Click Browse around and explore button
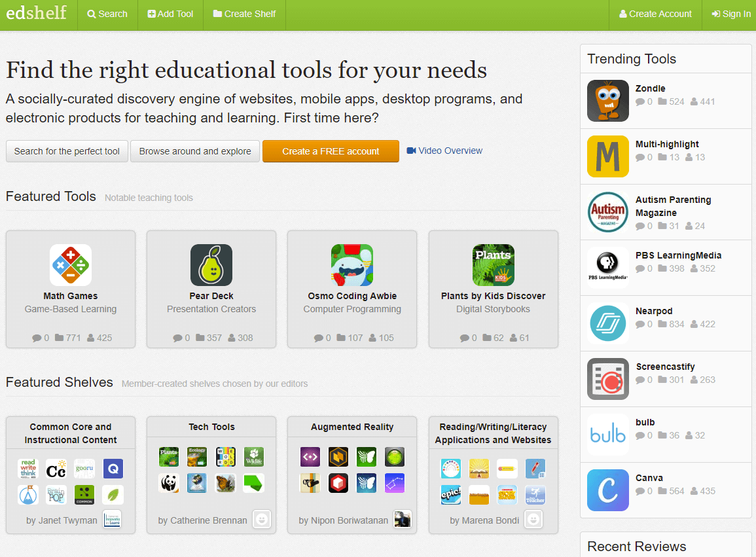 [195, 151]
